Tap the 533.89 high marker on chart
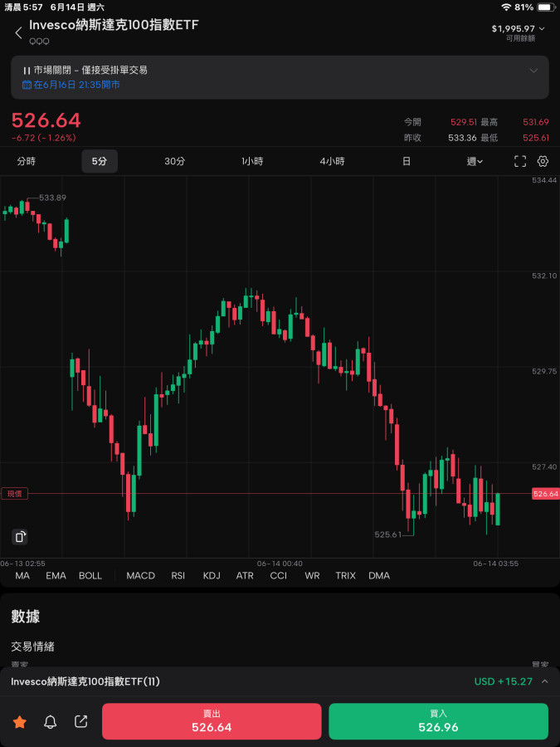 click(52, 198)
